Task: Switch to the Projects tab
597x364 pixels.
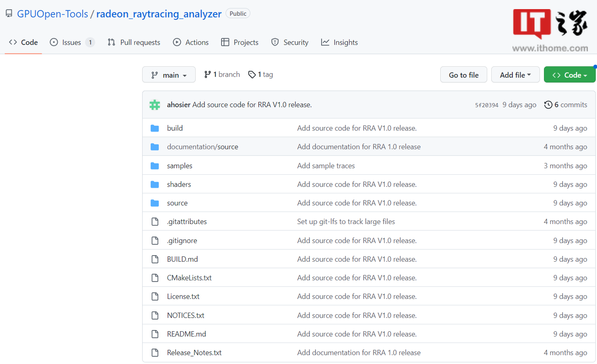Action: pyautogui.click(x=240, y=42)
